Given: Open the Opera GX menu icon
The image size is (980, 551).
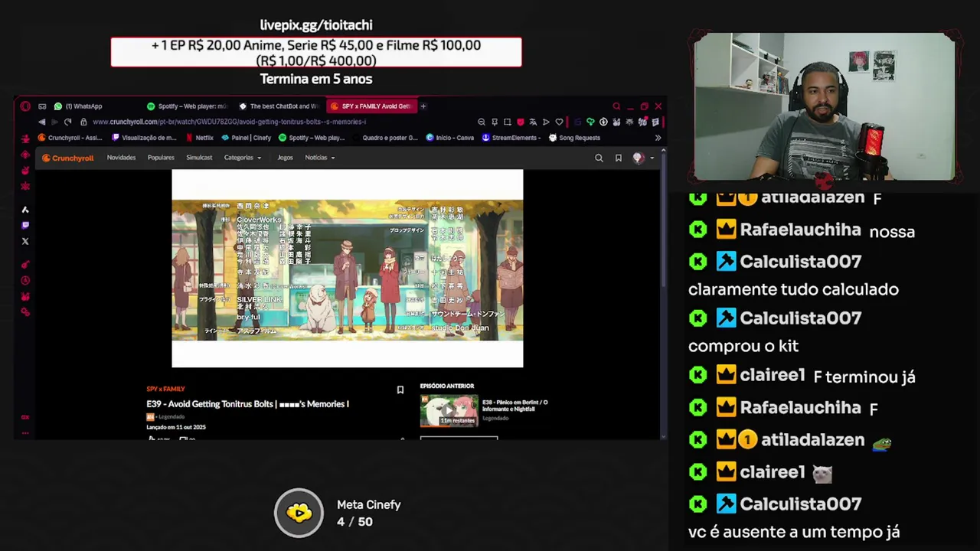Looking at the screenshot, I should 25,106.
